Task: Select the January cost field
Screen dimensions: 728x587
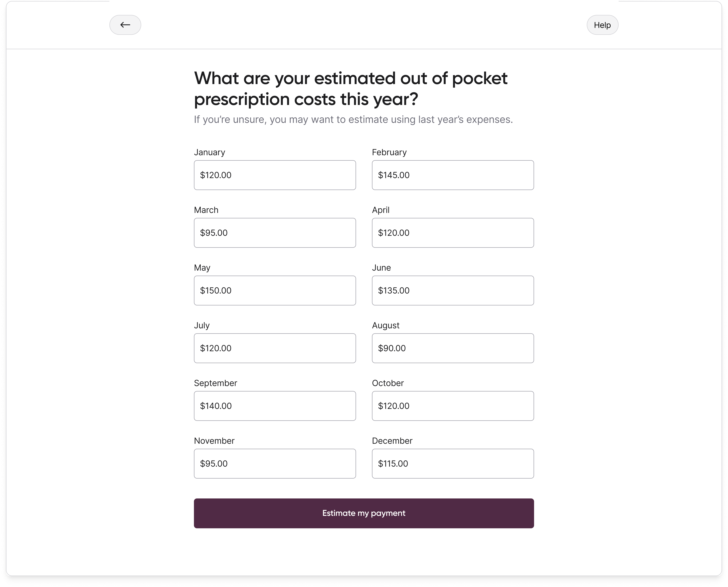Action: coord(274,175)
